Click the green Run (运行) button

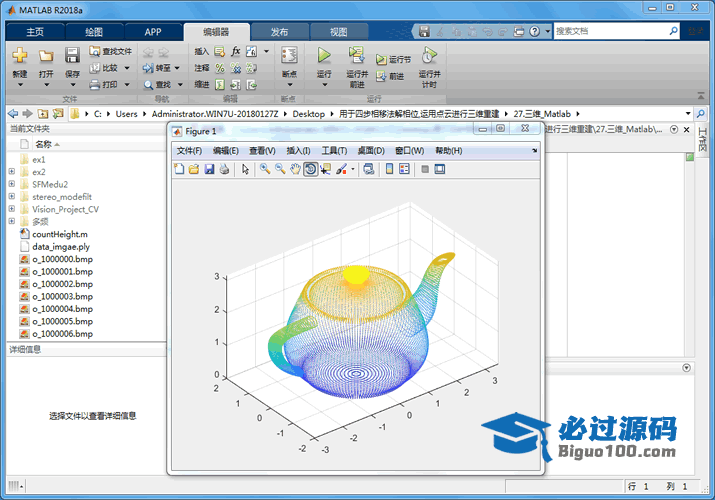click(324, 55)
